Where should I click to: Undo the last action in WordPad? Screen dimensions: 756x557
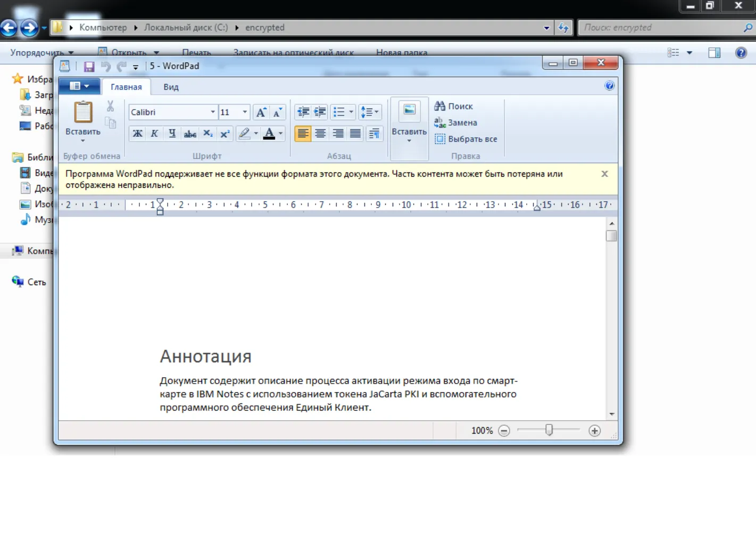pos(106,66)
